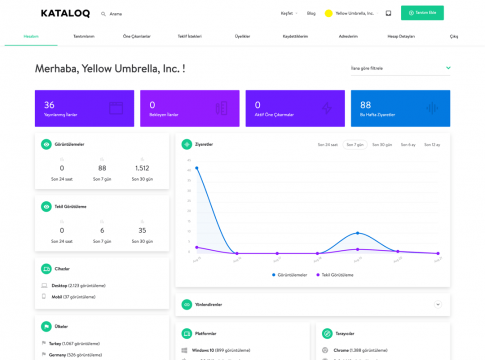Open the 36 Yayınlanmış İlanlar card
Image resolution: width=485 pixels, height=360 pixels.
(84, 108)
